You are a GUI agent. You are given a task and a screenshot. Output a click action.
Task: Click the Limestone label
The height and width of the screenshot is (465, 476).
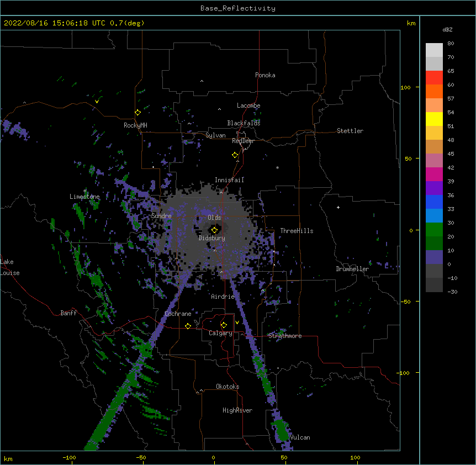click(84, 197)
